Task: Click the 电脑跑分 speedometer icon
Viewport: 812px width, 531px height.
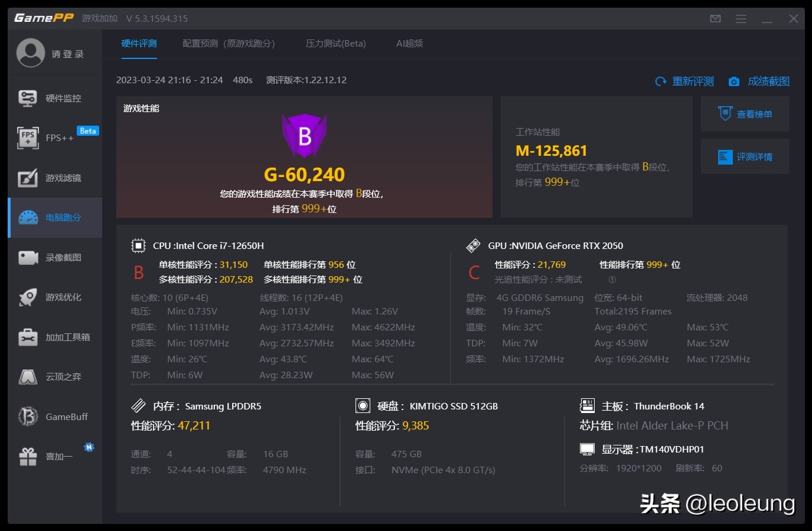Action: coord(28,218)
